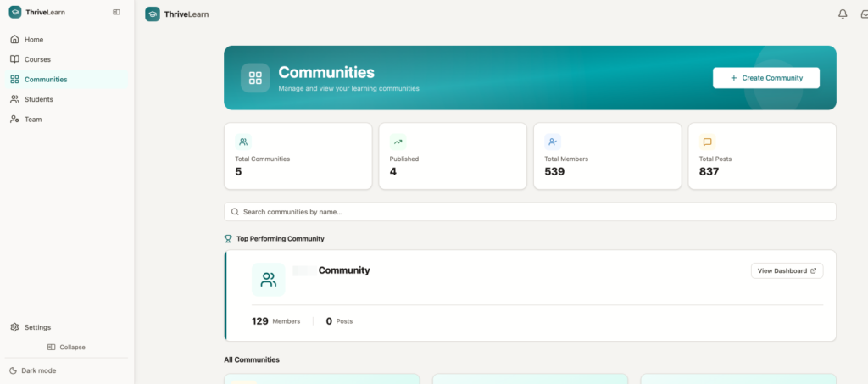Click the top community avatar icon
The height and width of the screenshot is (384, 868).
pyautogui.click(x=269, y=279)
